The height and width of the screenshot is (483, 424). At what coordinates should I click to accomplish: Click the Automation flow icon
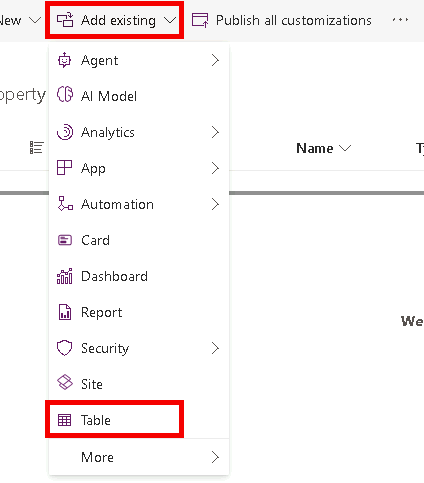point(65,204)
